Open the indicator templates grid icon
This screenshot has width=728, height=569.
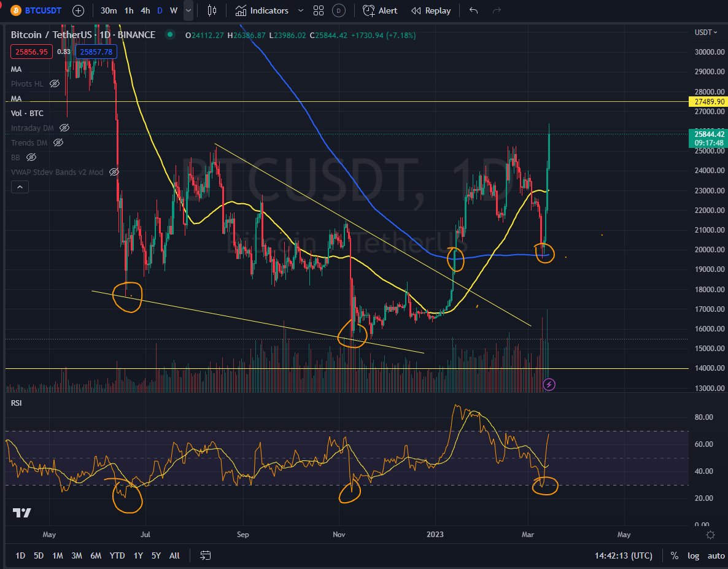coord(319,10)
